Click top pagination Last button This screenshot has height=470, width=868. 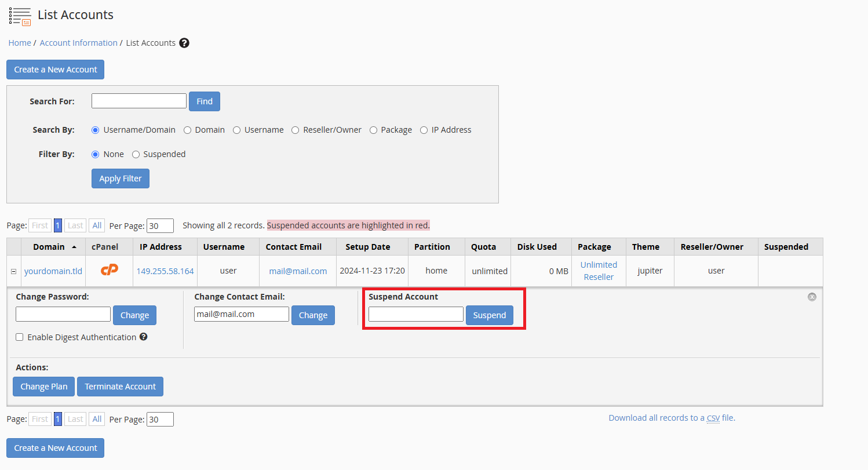tap(75, 225)
